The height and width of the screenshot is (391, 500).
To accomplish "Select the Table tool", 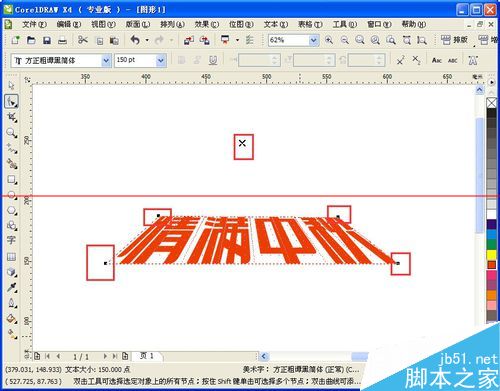I will point(11,257).
